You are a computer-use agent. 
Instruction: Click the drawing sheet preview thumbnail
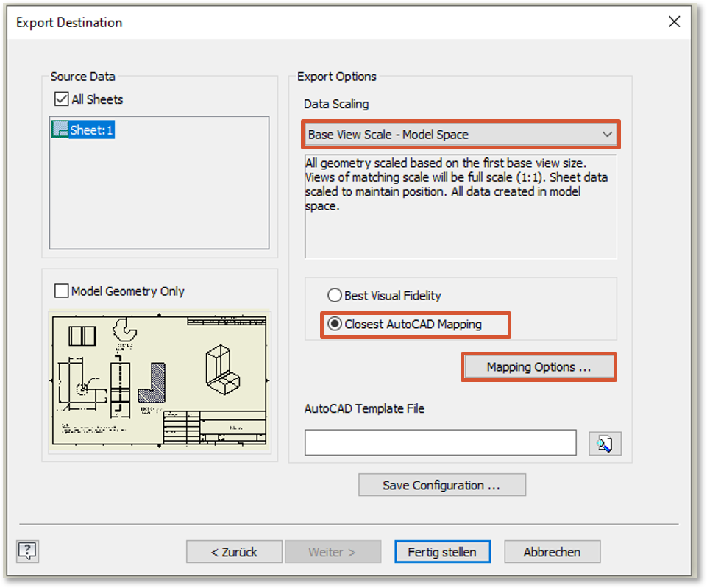[x=160, y=381]
